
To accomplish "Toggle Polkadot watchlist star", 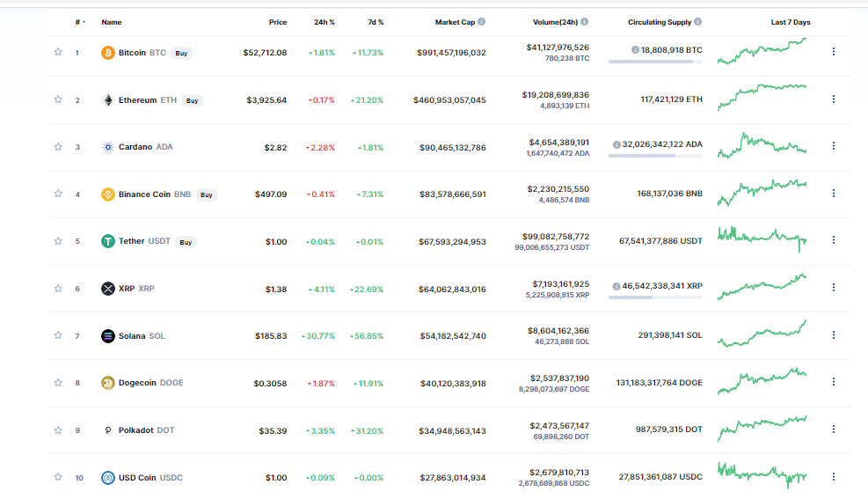I will (x=58, y=430).
